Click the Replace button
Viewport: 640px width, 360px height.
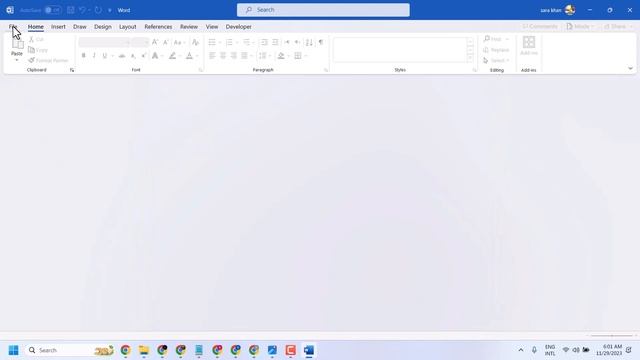(x=496, y=50)
